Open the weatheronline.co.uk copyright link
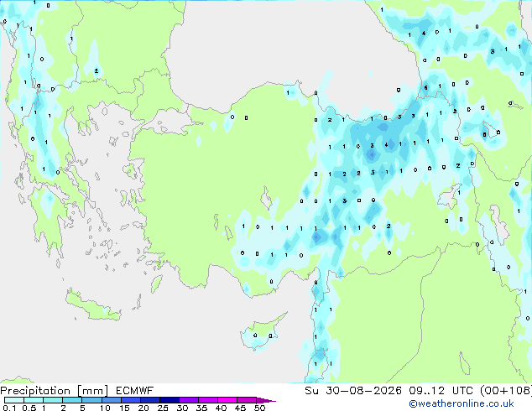Image resolution: width=532 pixels, height=411 pixels. (462, 403)
